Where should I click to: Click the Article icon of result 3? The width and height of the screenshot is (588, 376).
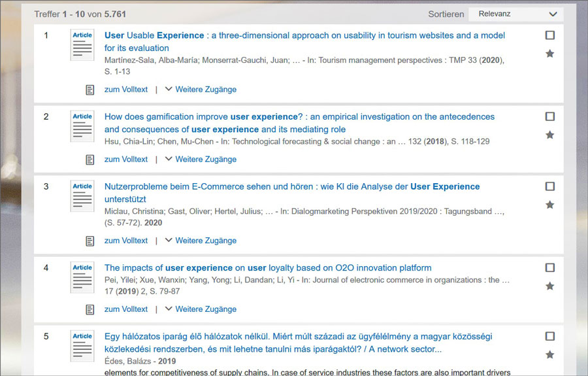pos(82,196)
